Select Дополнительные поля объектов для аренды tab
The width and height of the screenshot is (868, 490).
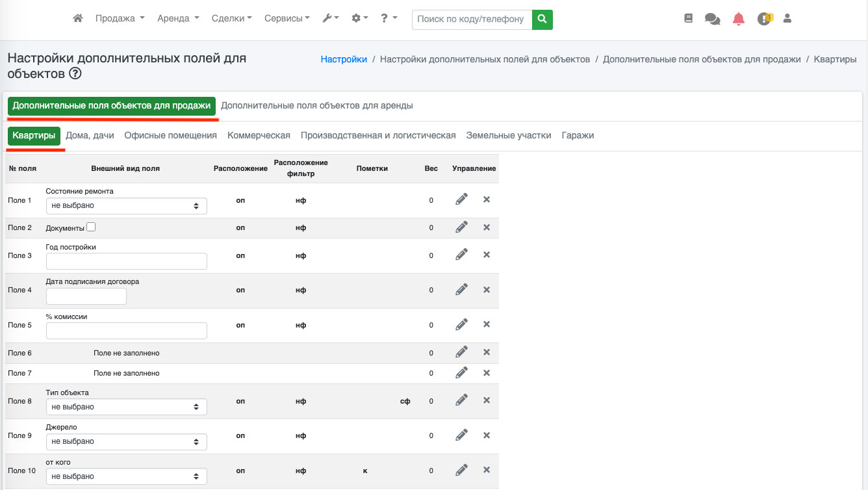click(x=316, y=105)
